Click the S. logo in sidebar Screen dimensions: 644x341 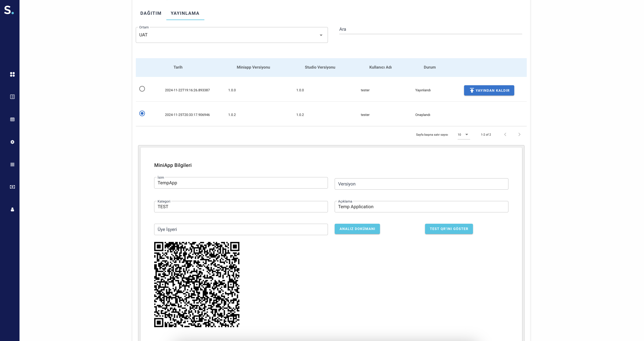click(x=9, y=10)
